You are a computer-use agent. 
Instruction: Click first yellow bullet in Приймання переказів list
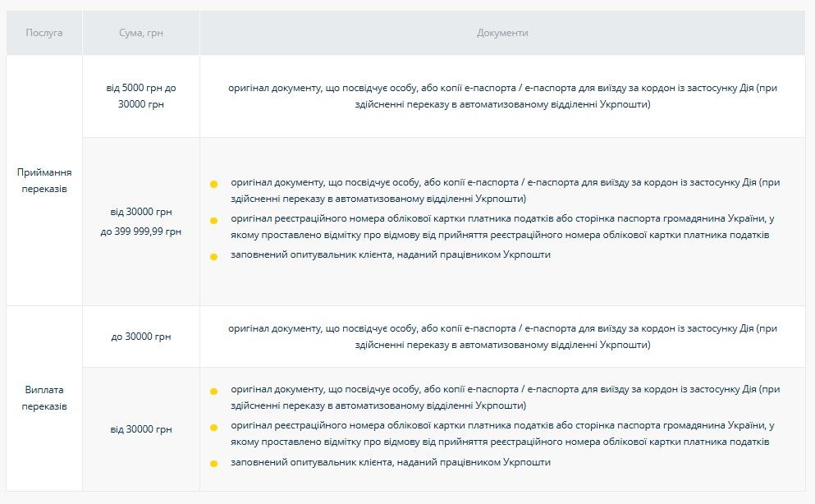point(213,184)
